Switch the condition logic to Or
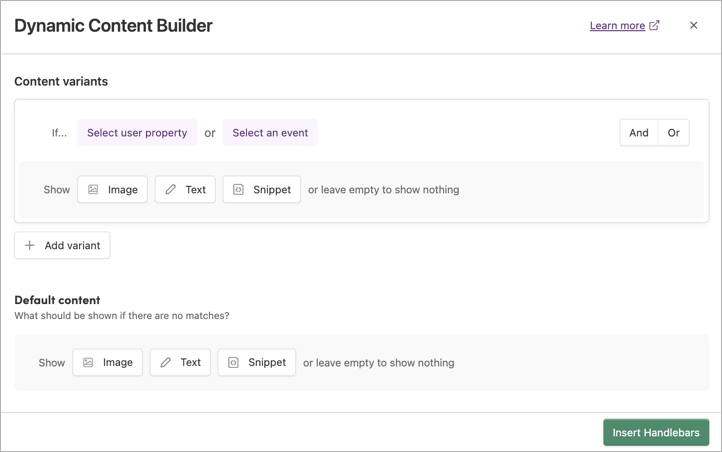The height and width of the screenshot is (452, 722). (674, 133)
